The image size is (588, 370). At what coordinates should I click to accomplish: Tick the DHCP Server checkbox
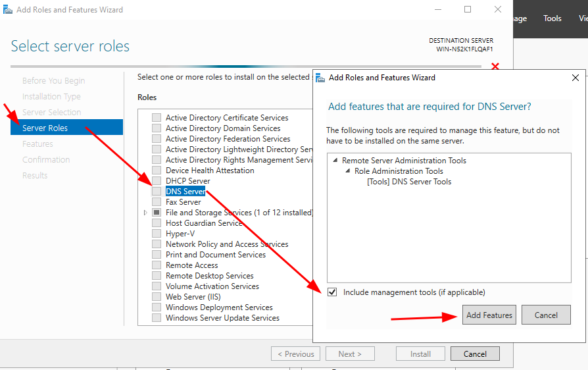(157, 181)
